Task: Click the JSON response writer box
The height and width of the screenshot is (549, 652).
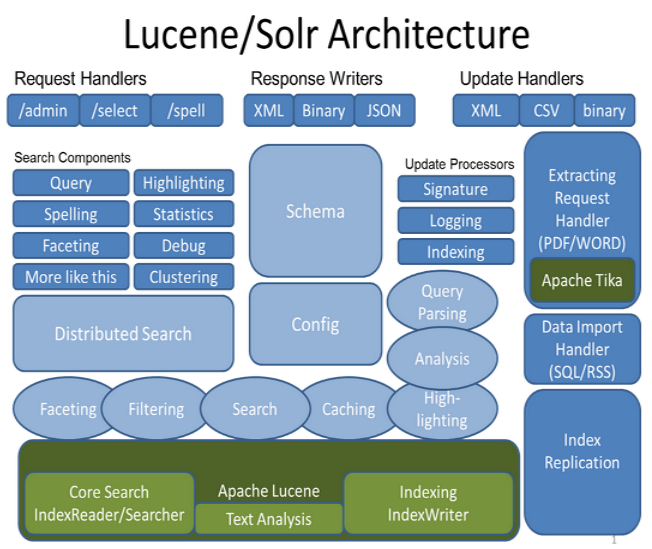Action: tap(384, 110)
